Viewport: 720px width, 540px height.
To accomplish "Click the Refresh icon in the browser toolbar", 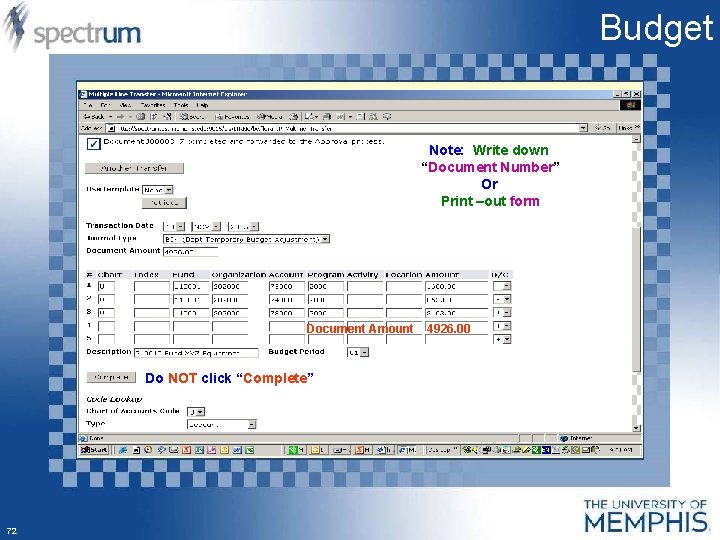I will point(154,117).
